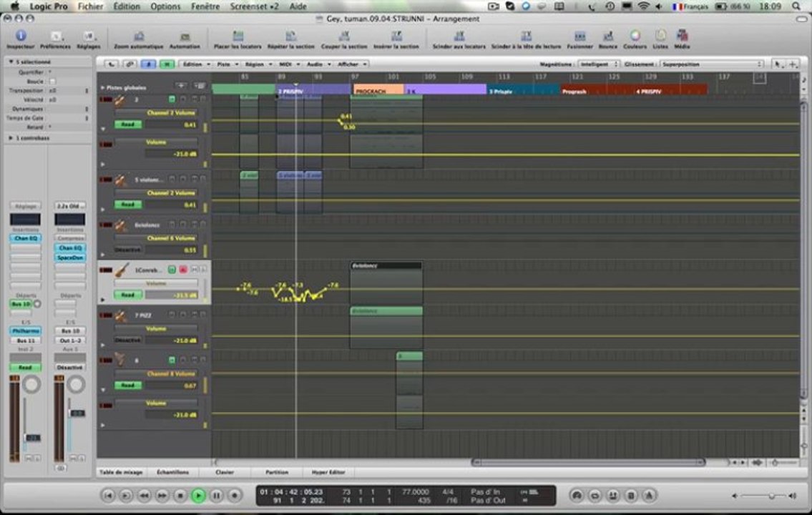Screen dimensions: 812x515
Task: Click the Scinder aux locators icon
Action: tap(459, 36)
